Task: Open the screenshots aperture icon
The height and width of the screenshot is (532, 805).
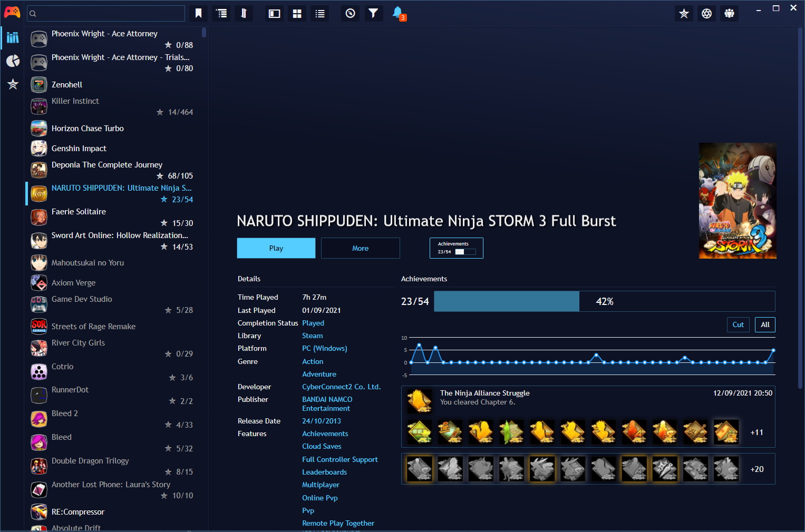Action: tap(707, 14)
